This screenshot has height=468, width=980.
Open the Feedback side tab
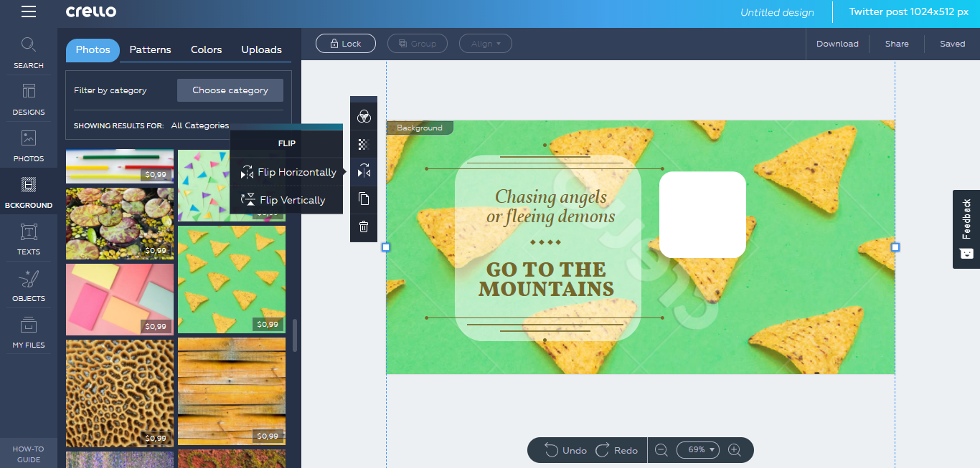click(966, 229)
